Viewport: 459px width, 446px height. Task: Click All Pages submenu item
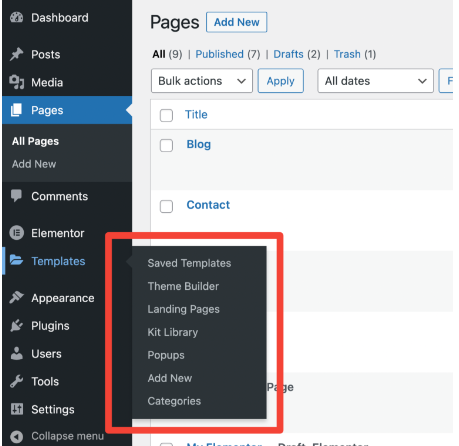35,141
